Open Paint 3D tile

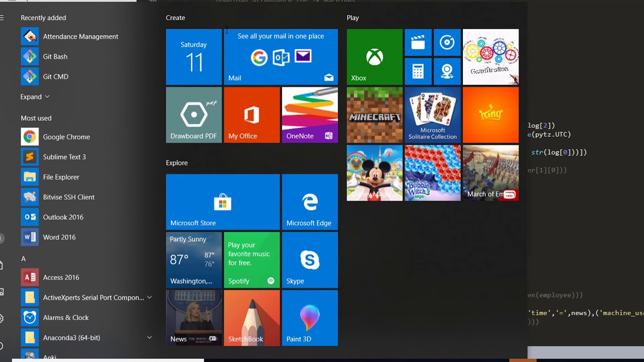(310, 318)
